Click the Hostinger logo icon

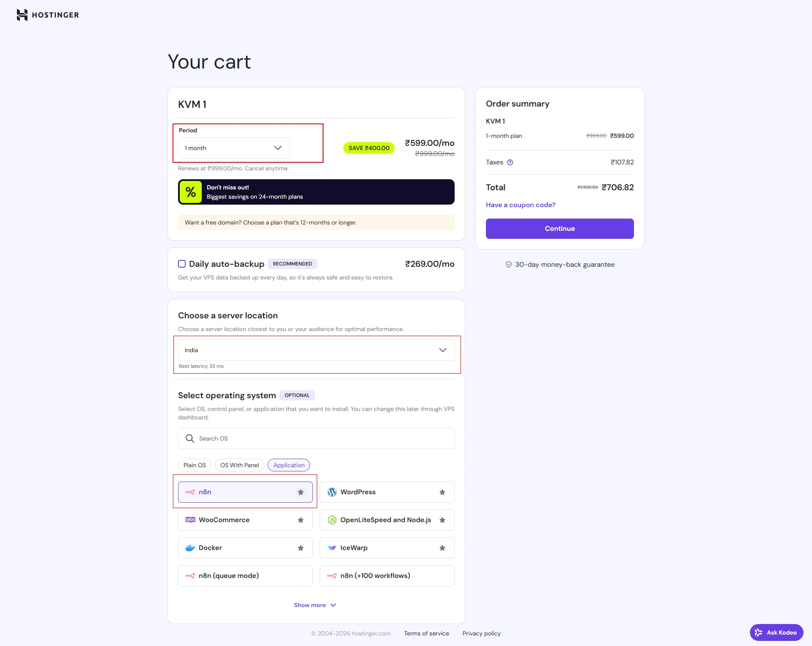[22, 15]
